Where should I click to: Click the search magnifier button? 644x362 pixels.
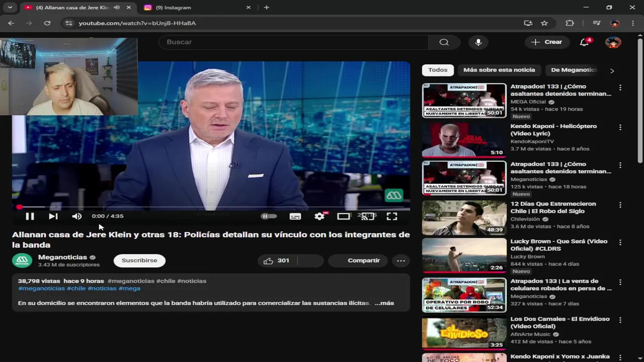pyautogui.click(x=444, y=42)
